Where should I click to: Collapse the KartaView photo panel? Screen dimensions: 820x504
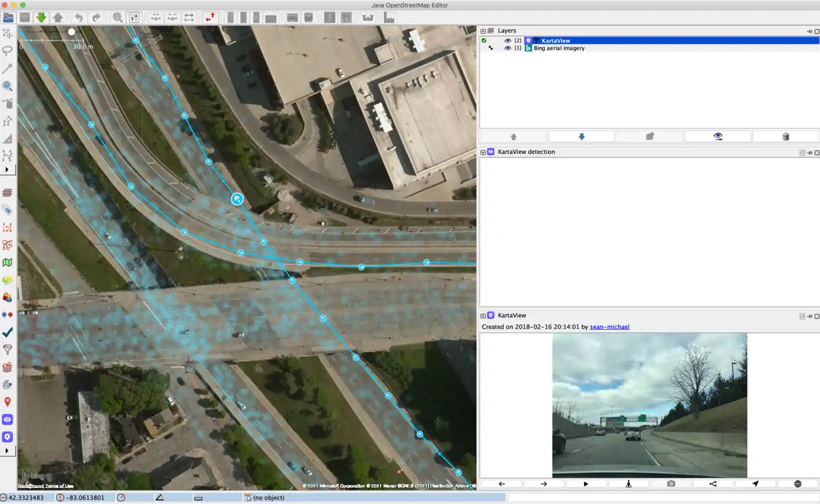tap(483, 315)
